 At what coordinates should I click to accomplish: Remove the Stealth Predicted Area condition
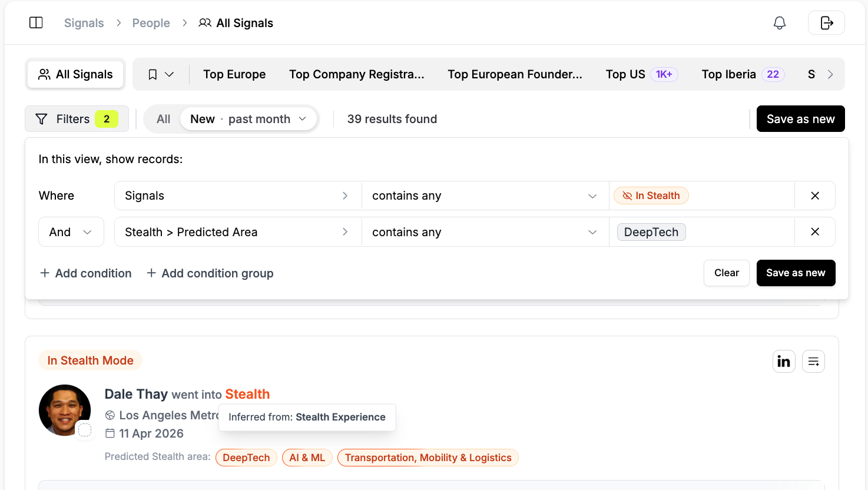(815, 232)
